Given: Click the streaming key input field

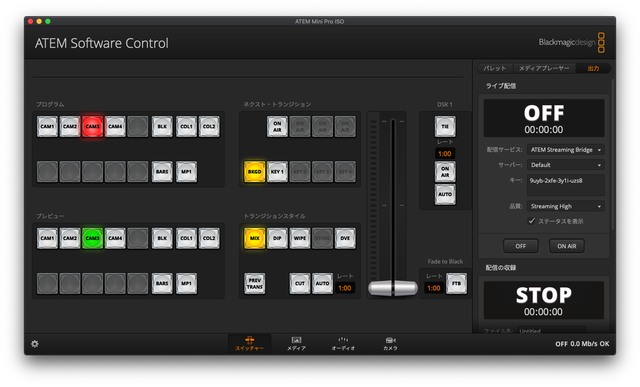Looking at the screenshot, I should click(x=566, y=185).
